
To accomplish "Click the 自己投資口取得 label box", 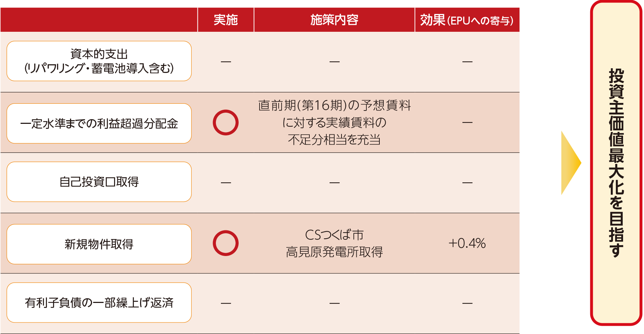I will pyautogui.click(x=99, y=182).
